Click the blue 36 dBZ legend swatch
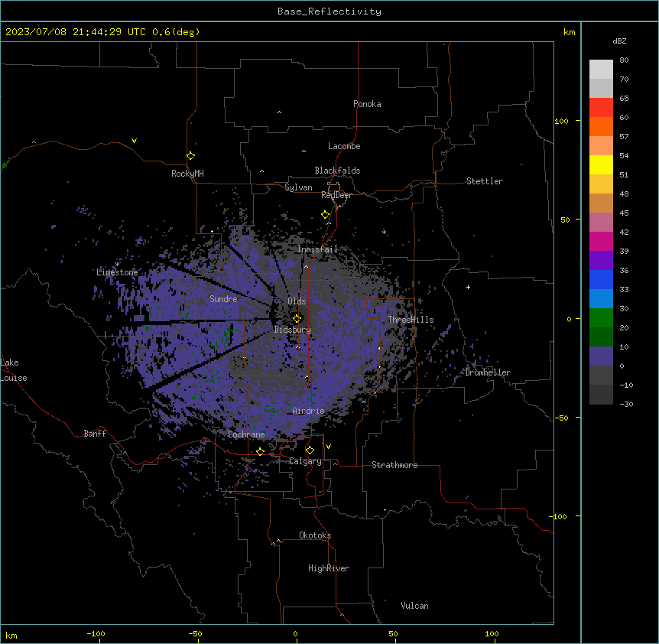Screen dimensions: 659x644 [x=601, y=279]
